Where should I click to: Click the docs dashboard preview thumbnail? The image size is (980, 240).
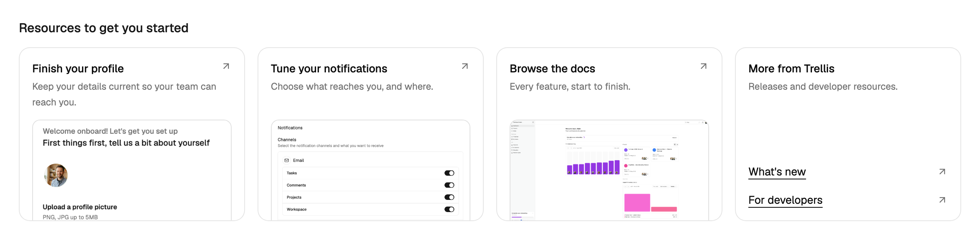click(609, 170)
